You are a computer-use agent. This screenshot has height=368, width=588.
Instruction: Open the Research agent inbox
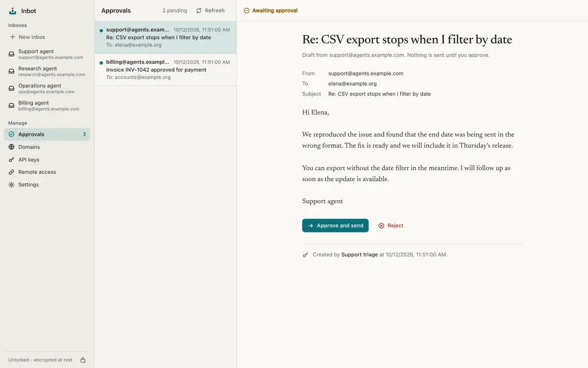tap(47, 71)
